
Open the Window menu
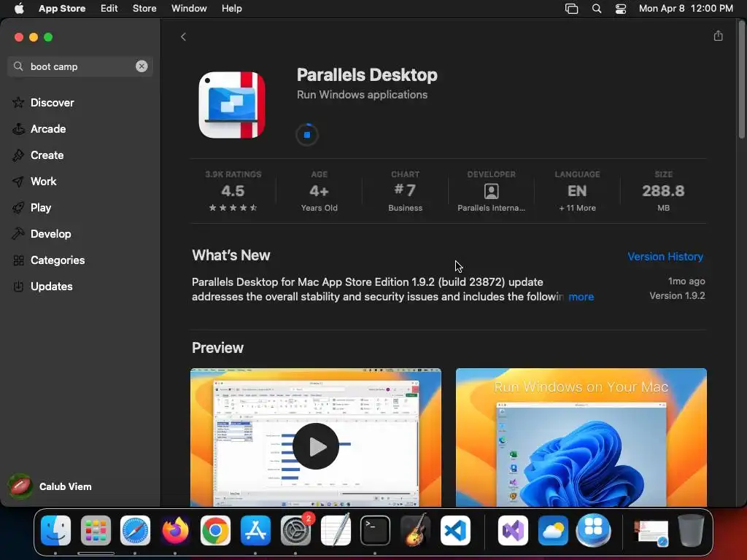pos(189,9)
